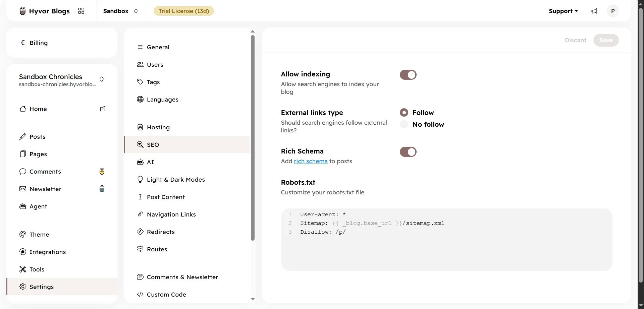This screenshot has height=309, width=644.
Task: Click the Tools wrench icon
Action: [23, 269]
